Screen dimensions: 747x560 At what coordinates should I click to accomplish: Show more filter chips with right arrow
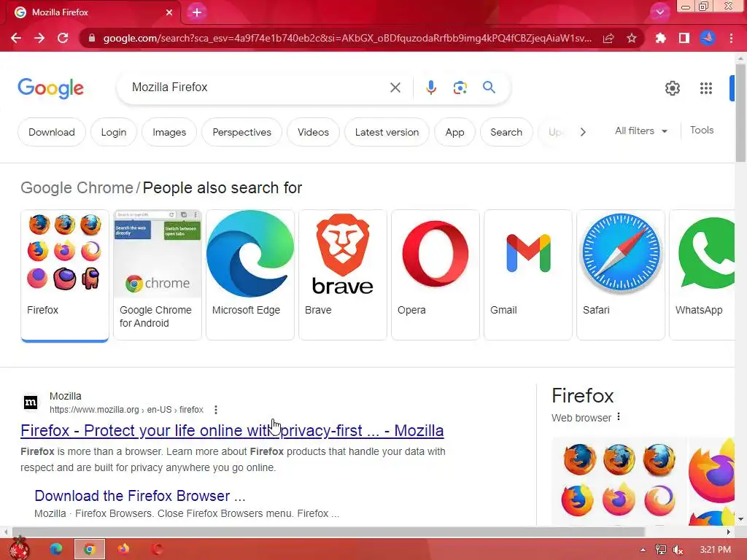(583, 133)
